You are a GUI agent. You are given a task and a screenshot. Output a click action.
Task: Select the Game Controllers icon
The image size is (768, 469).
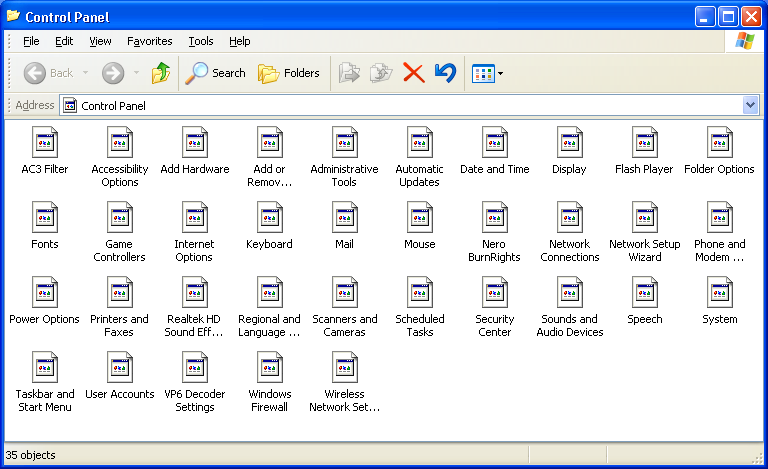coord(120,217)
